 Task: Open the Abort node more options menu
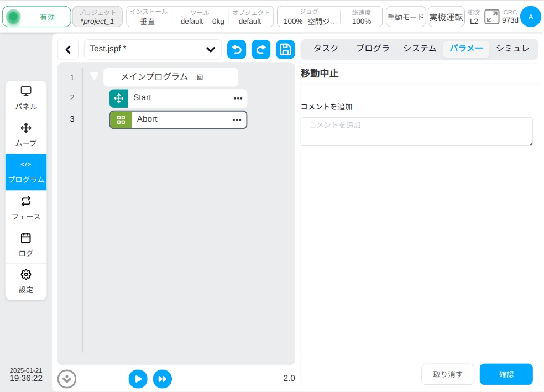(x=237, y=120)
